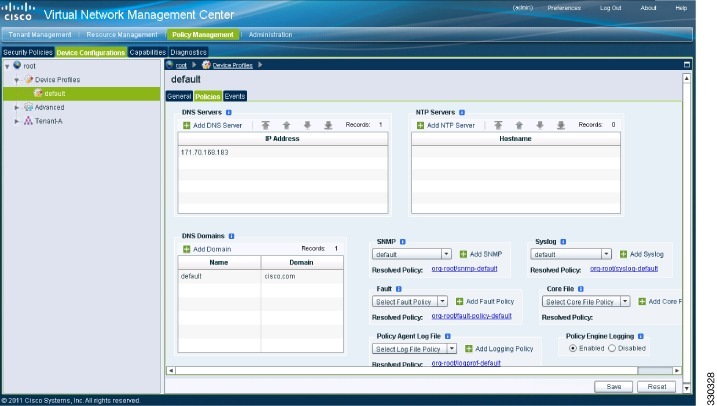Expand the Advanced tree node
This screenshot has height=406, width=717.
(x=16, y=108)
